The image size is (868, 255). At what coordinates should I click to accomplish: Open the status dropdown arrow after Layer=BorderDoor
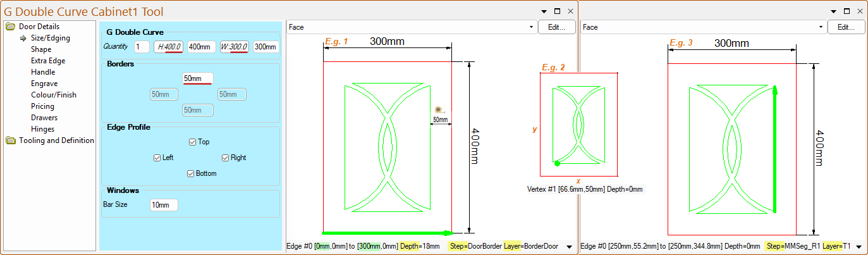[x=569, y=246]
